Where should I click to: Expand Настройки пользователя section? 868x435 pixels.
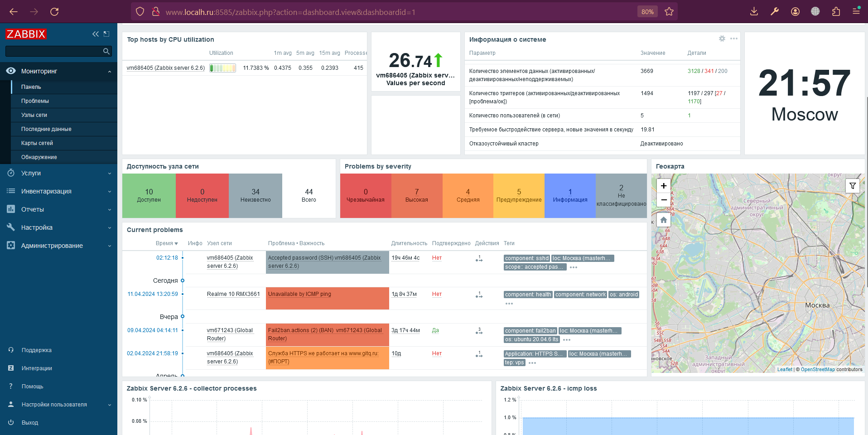click(58, 405)
